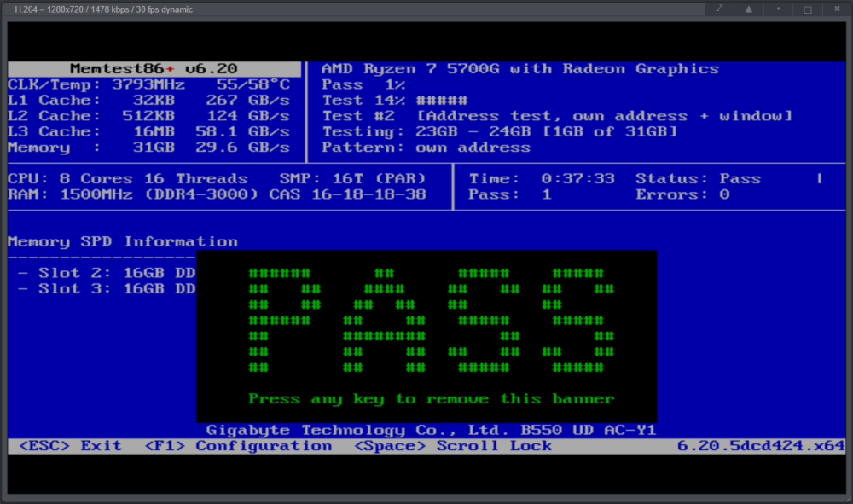Click the small dot minimize icon
This screenshot has height=504, width=853.
click(779, 9)
